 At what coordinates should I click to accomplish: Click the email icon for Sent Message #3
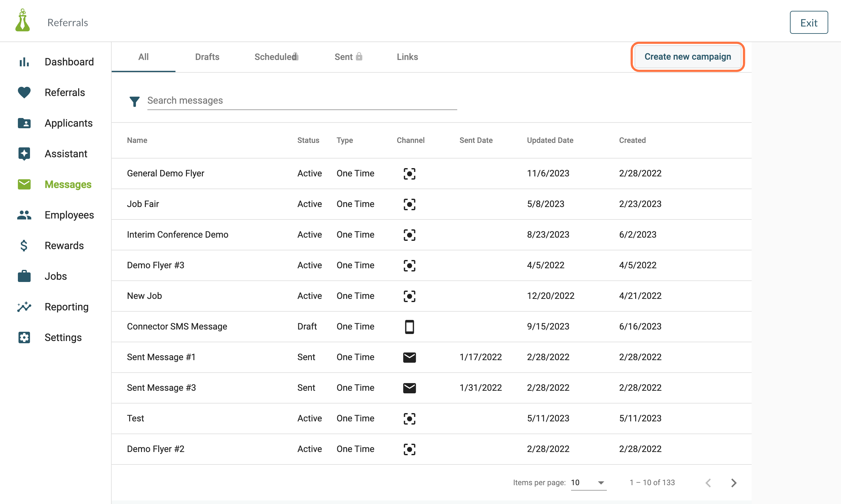click(x=410, y=388)
